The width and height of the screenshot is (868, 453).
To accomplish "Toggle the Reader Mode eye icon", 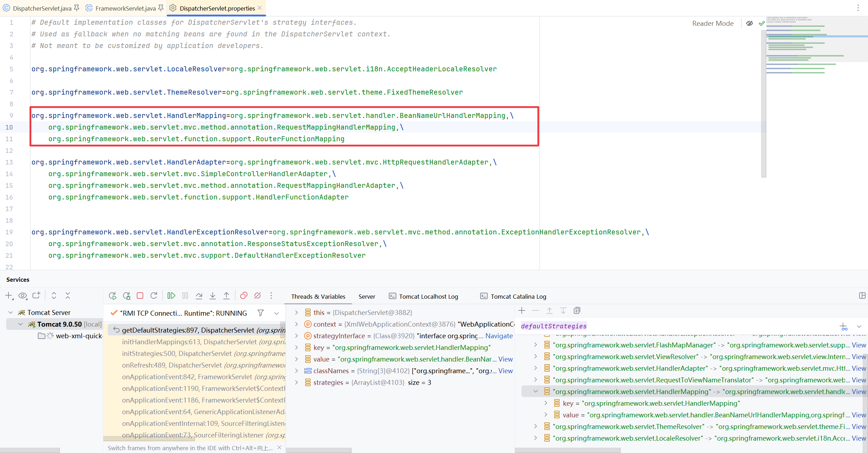I will tap(749, 23).
